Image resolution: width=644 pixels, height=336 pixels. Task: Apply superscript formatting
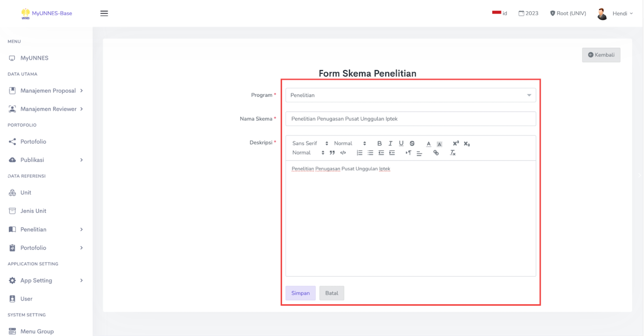click(x=456, y=144)
